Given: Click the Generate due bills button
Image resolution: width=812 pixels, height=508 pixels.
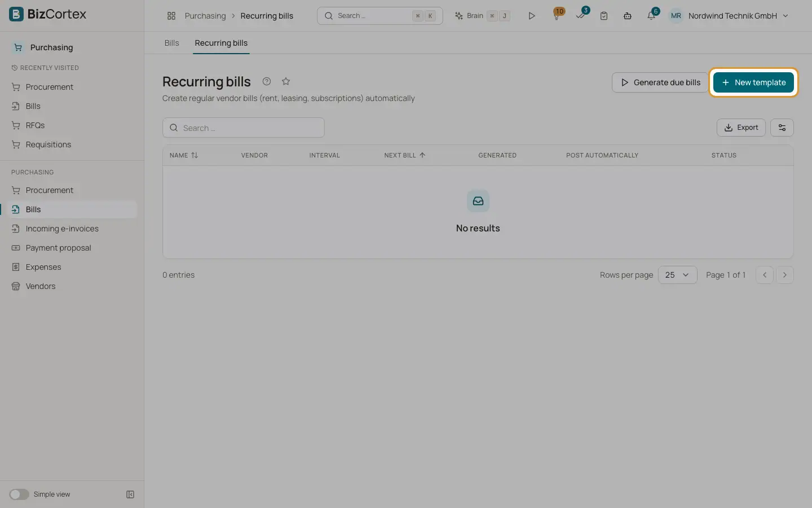Looking at the screenshot, I should click(x=660, y=82).
